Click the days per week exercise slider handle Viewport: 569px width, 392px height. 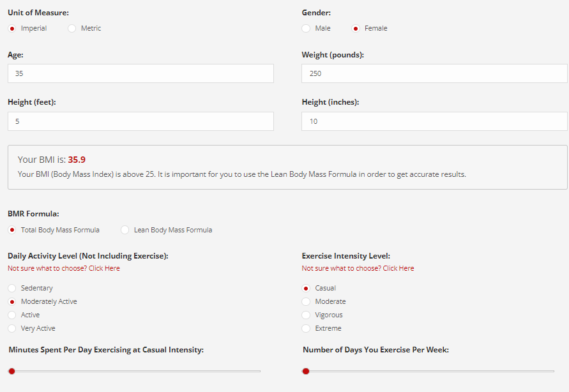pos(306,371)
